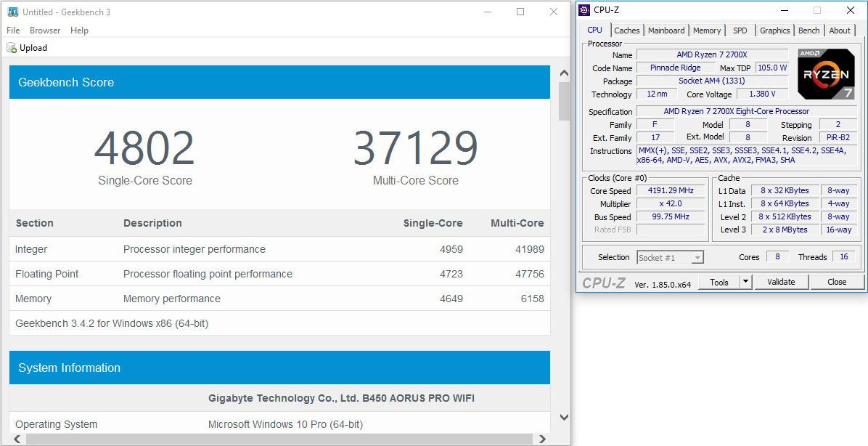This screenshot has width=868, height=446.
Task: Click the AMD Ryzen 7 logo image
Action: 825,74
